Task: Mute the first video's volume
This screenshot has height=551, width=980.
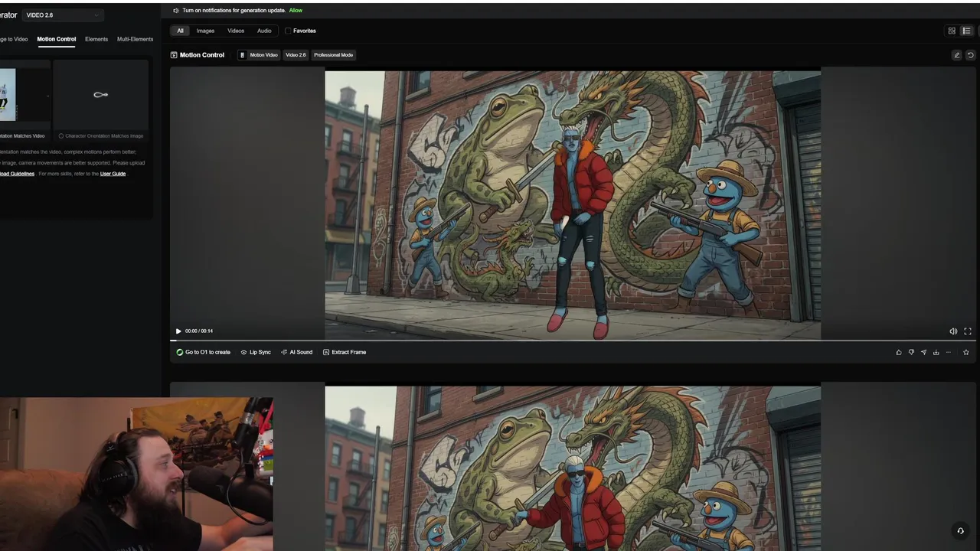Action: click(953, 331)
